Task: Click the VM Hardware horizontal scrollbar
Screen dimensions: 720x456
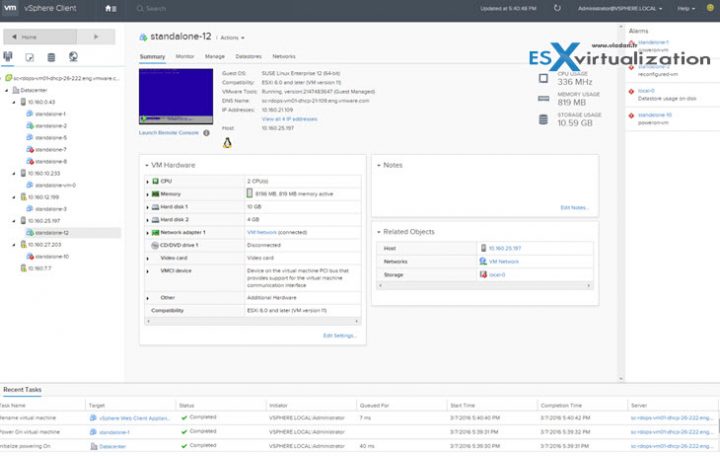Action: (252, 321)
